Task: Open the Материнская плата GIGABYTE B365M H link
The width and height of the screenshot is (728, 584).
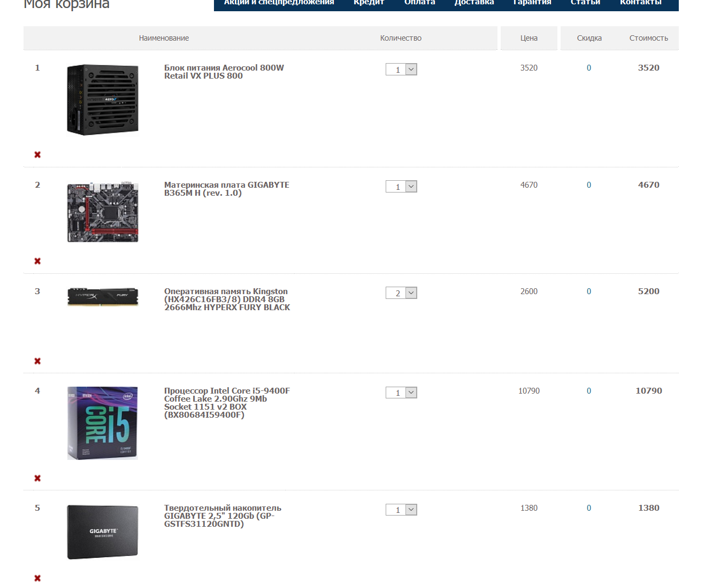Action: (x=227, y=189)
